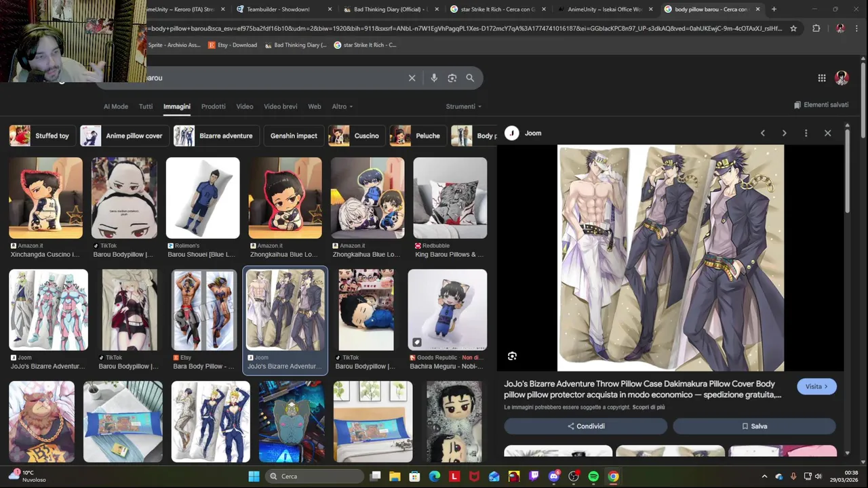The image size is (868, 488).
Task: Click the Visita button
Action: pos(816,386)
